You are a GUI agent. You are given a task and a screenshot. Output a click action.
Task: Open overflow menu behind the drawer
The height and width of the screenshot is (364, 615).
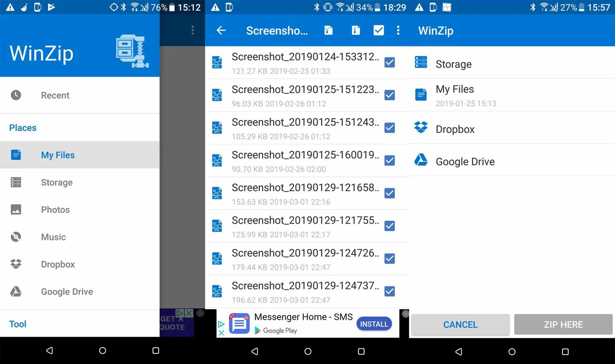click(x=192, y=30)
